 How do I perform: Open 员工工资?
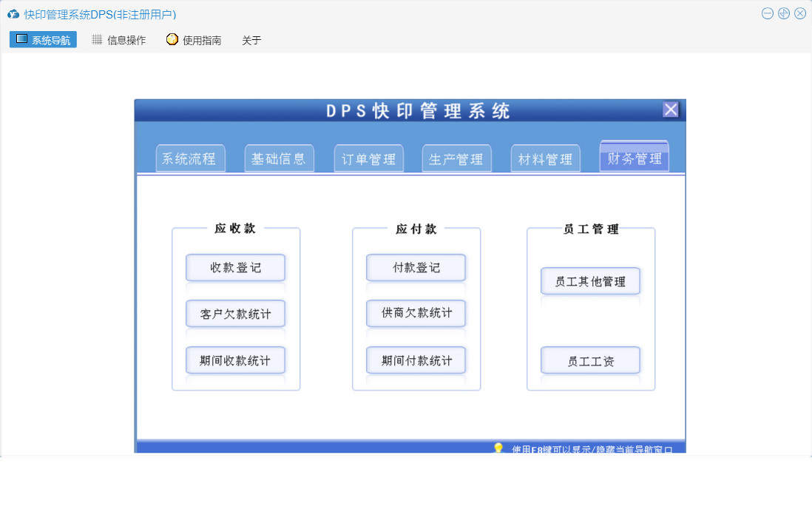click(590, 360)
